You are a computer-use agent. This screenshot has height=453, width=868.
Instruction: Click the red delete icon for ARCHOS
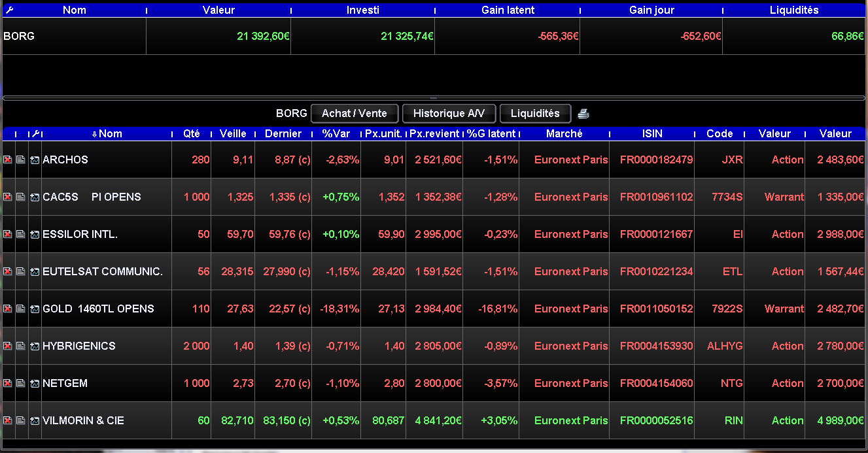tap(8, 159)
